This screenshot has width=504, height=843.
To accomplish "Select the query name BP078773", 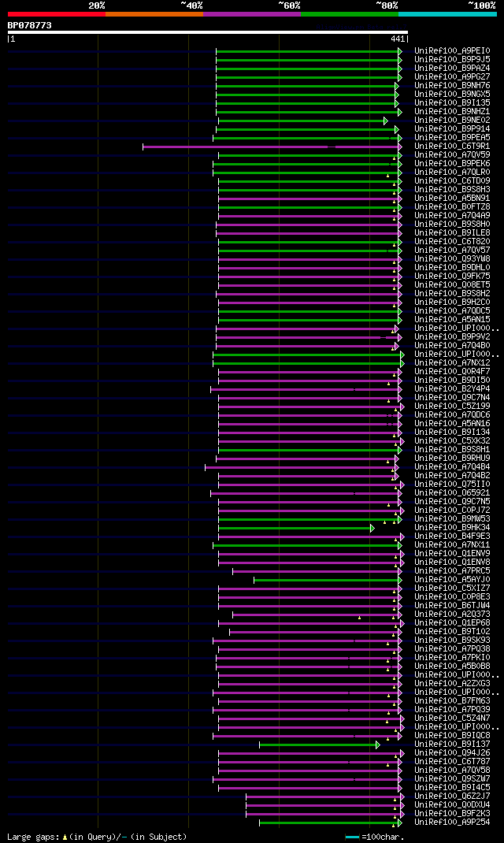I will pyautogui.click(x=30, y=25).
